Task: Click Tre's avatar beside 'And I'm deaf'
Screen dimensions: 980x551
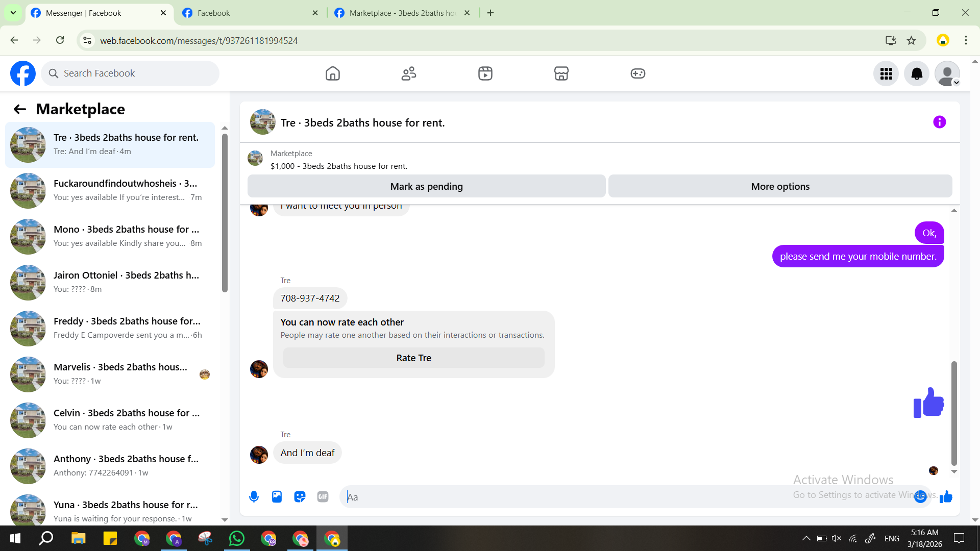Action: (x=259, y=455)
